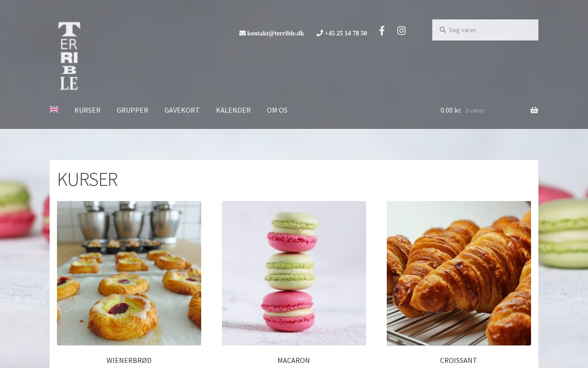Click the envelope icon beside the email address

pos(243,33)
